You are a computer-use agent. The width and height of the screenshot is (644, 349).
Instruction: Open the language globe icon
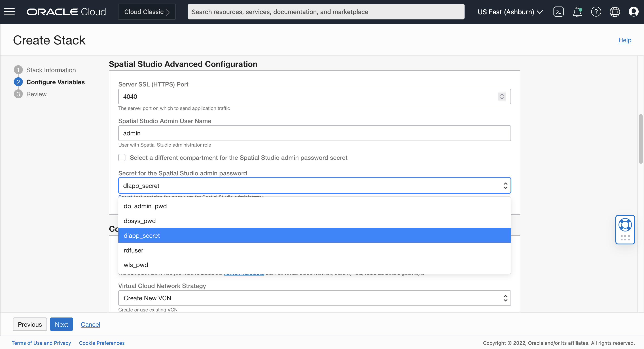click(614, 12)
